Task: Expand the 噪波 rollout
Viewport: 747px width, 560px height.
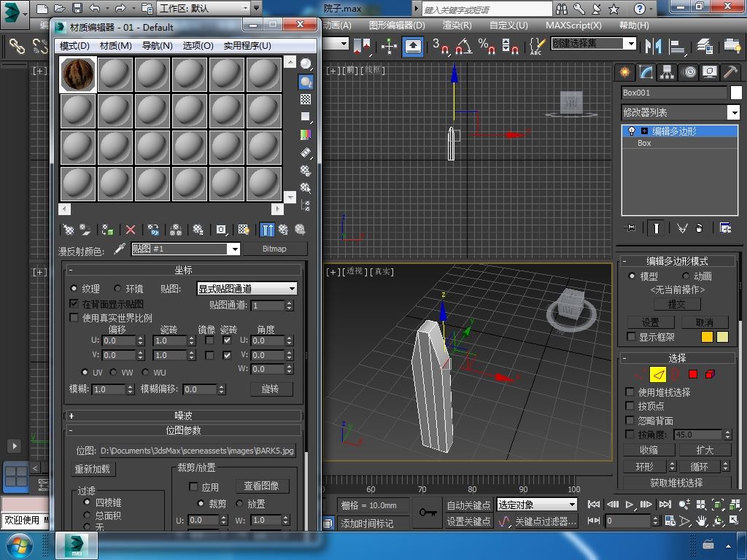Action: (x=183, y=416)
